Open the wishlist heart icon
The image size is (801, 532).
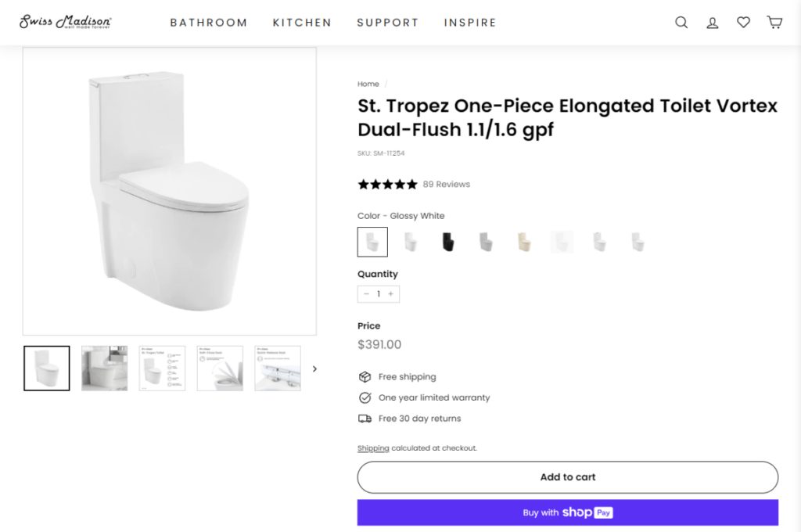[x=743, y=22]
